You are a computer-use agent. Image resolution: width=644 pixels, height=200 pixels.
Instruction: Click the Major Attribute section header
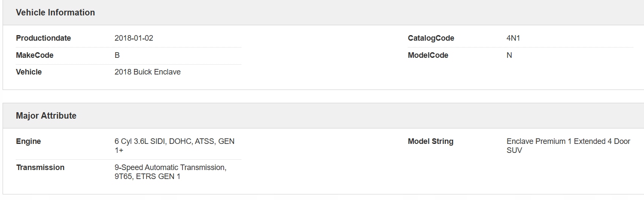click(x=46, y=116)
